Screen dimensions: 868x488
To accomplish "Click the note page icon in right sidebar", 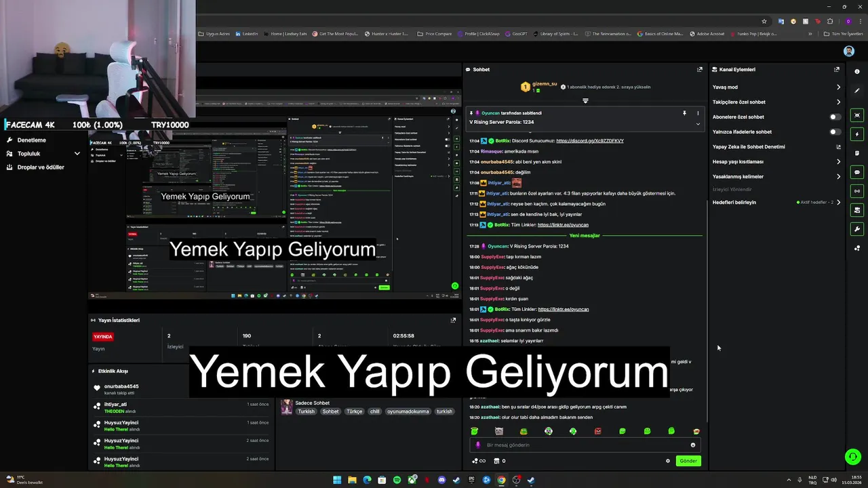I will click(x=857, y=153).
